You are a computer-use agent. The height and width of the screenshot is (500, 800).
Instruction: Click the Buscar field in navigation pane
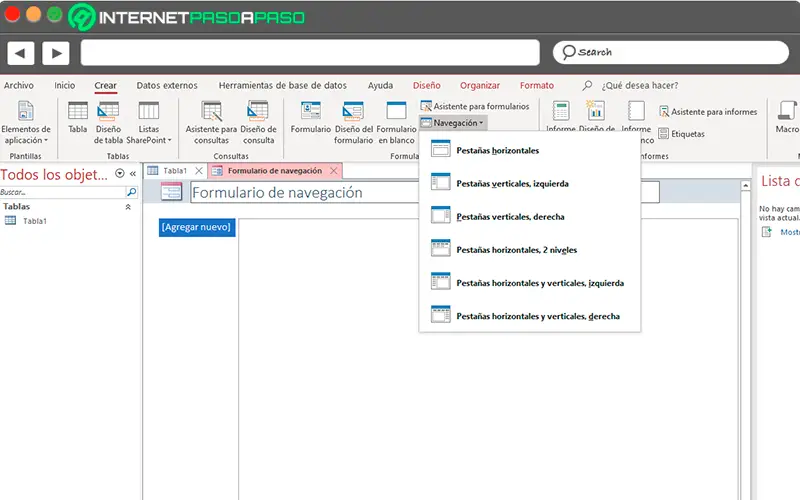63,192
